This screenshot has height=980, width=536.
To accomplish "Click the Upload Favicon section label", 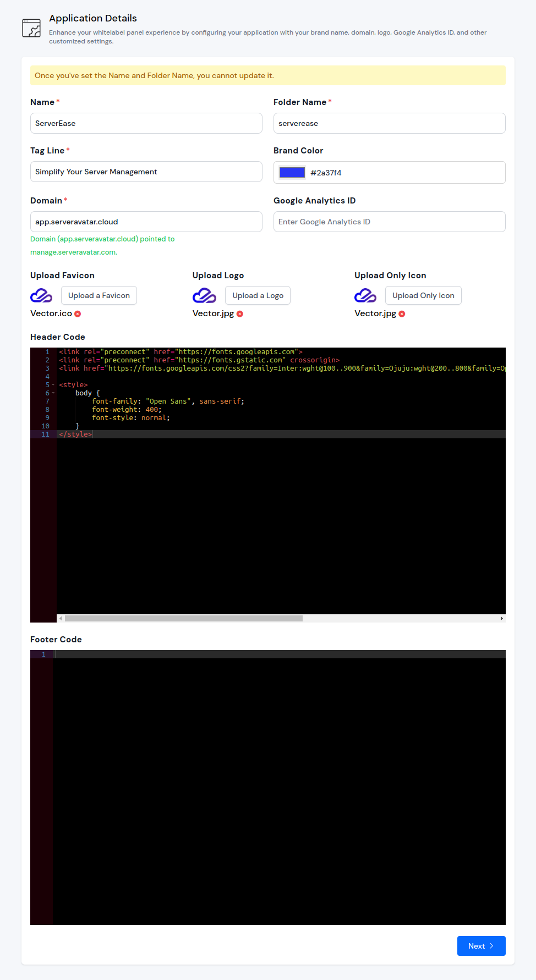I will 62,276.
